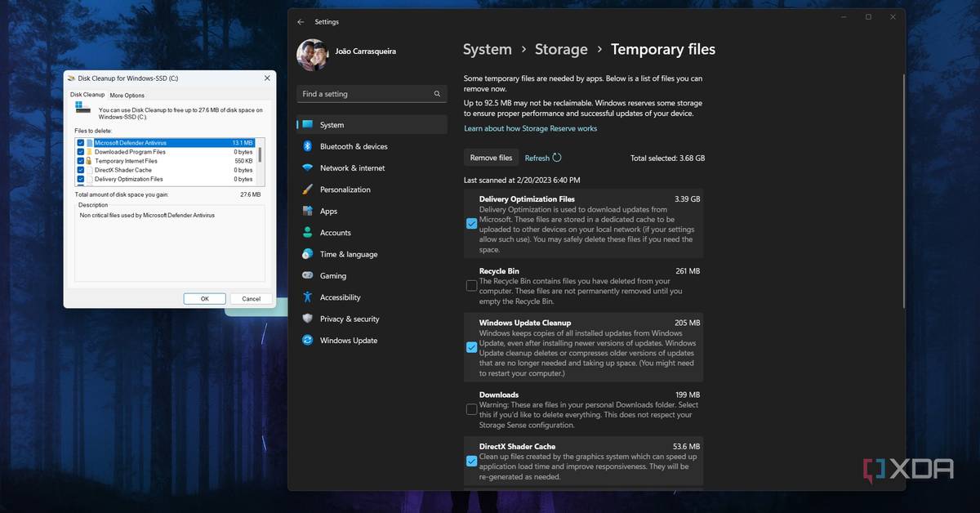The height and width of the screenshot is (513, 980).
Task: Click the Windows Update icon
Action: point(308,341)
